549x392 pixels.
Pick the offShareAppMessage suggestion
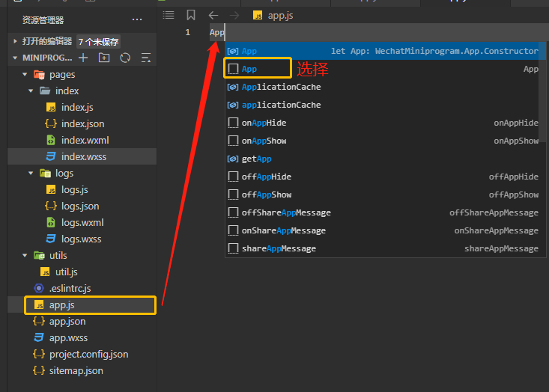[383, 212]
